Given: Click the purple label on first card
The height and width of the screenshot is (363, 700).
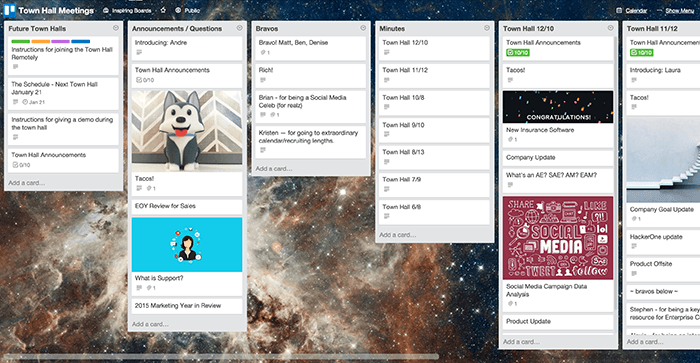Looking at the screenshot, I should (x=60, y=42).
